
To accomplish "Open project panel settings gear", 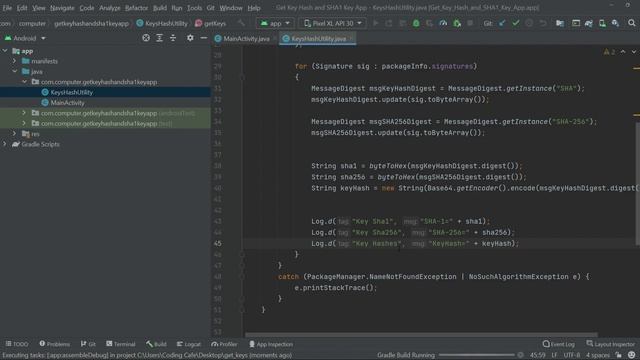I will click(x=190, y=38).
